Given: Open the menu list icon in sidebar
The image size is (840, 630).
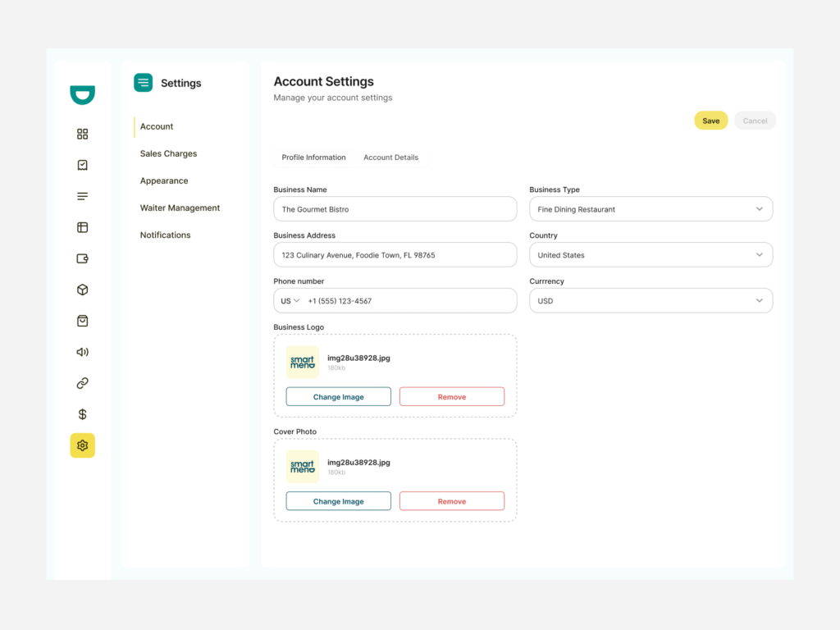Looking at the screenshot, I should coord(82,196).
